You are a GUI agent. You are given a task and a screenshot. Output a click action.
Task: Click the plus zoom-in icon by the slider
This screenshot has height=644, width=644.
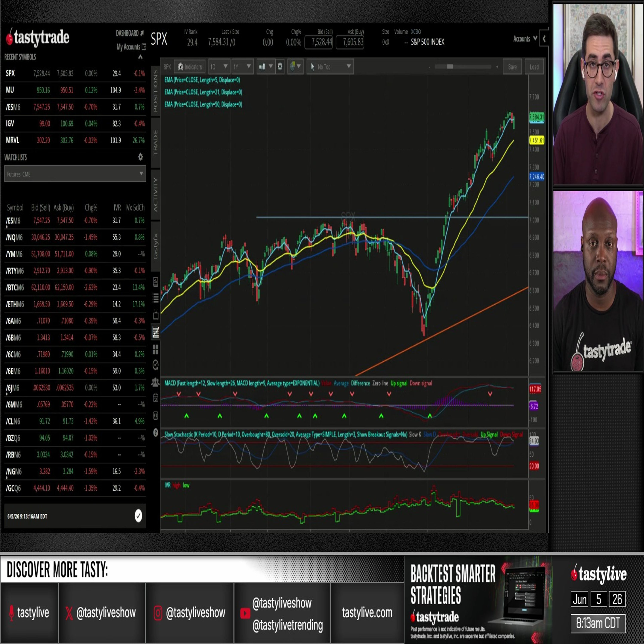coord(497,67)
